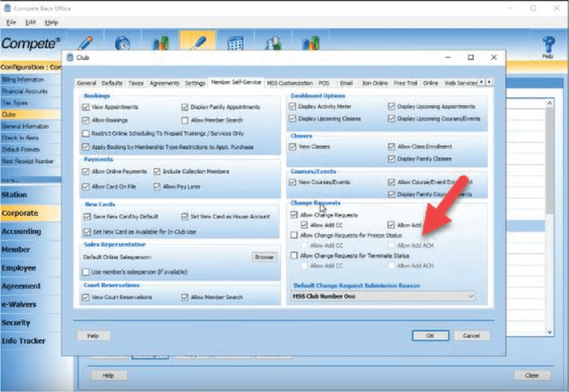
Task: Expand the Accounting sidebar section
Action: coord(31,232)
